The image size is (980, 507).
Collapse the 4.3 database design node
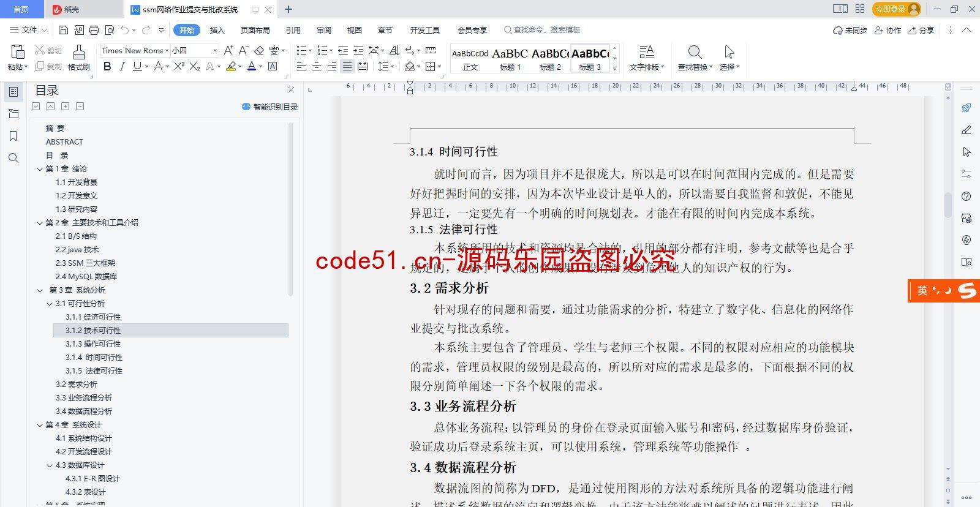pyautogui.click(x=50, y=465)
